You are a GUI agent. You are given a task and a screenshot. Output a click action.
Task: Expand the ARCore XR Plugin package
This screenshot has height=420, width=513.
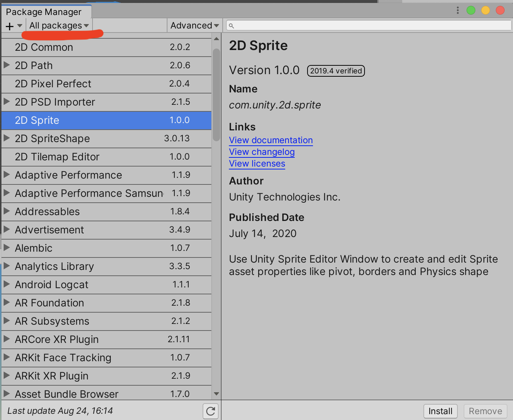pos(7,339)
